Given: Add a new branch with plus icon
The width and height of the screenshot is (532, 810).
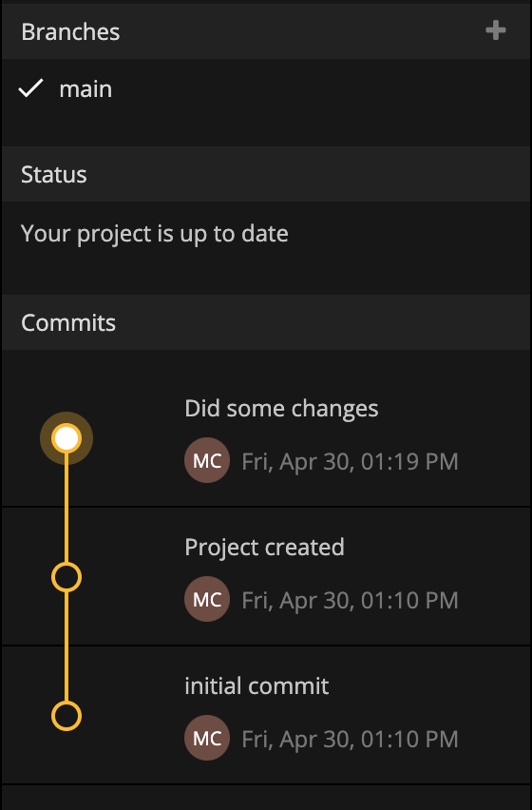Looking at the screenshot, I should tap(495, 30).
